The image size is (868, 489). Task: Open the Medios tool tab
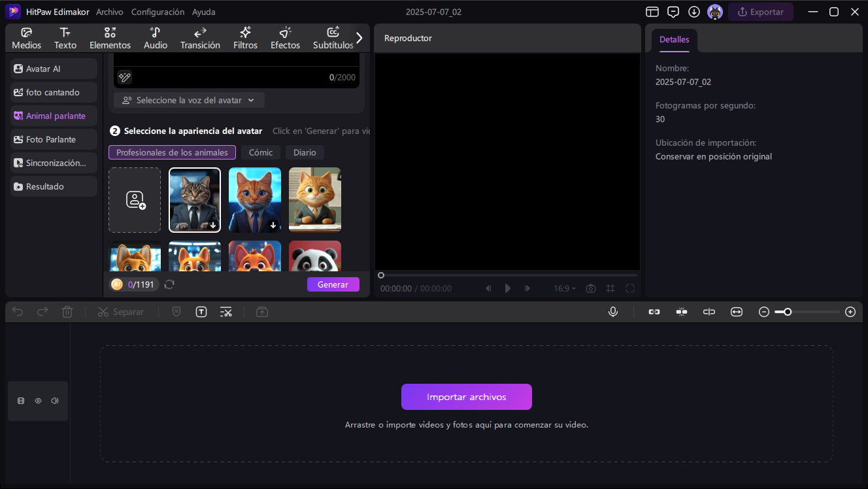click(26, 39)
